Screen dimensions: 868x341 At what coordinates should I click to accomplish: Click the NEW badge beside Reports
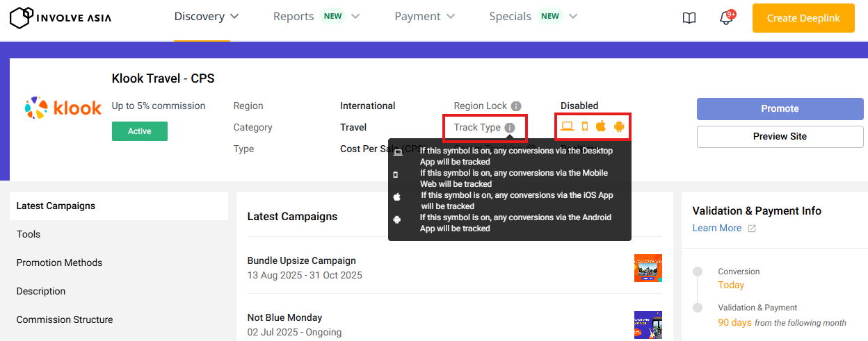coord(333,16)
